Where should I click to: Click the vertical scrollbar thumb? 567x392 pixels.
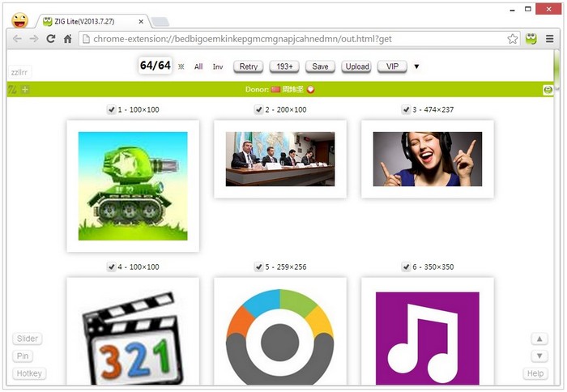tap(556, 69)
